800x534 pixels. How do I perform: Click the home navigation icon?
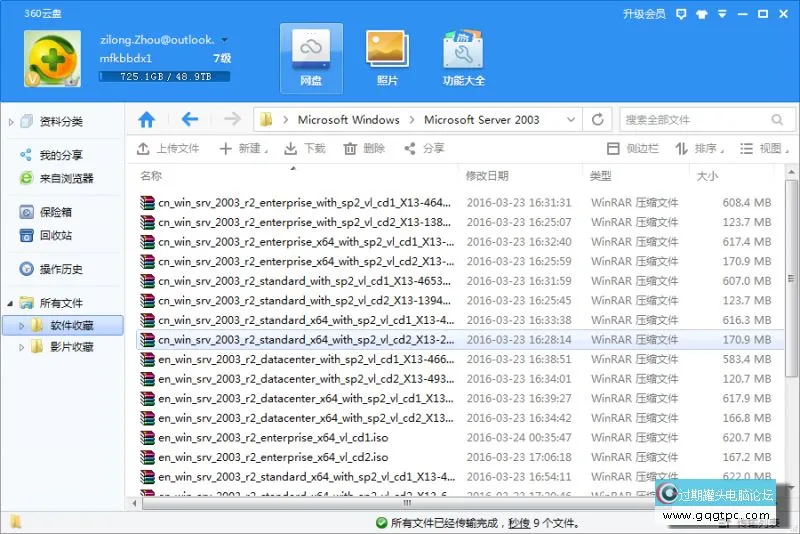(146, 120)
